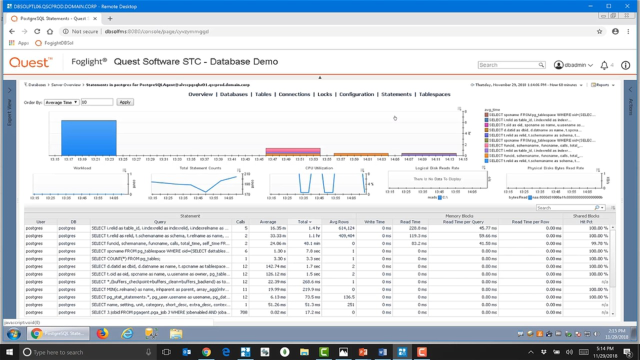Open the dbadmin user dropdown
This screenshot has width=640, height=360.
click(573, 65)
